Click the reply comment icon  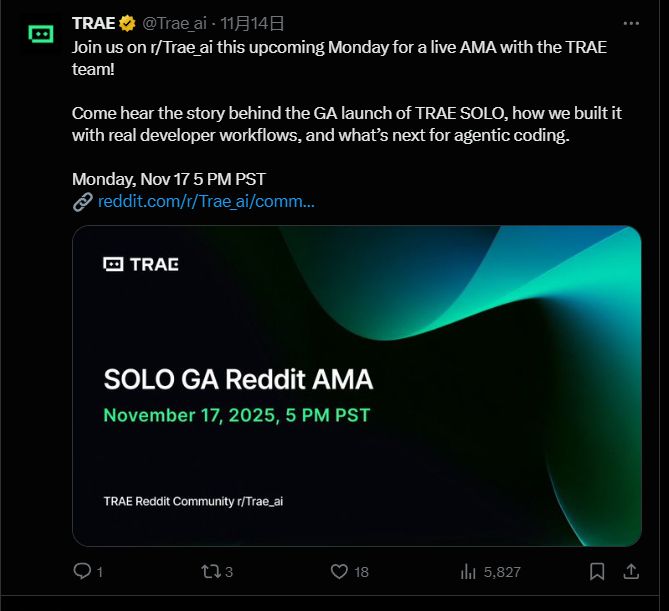pos(83,571)
